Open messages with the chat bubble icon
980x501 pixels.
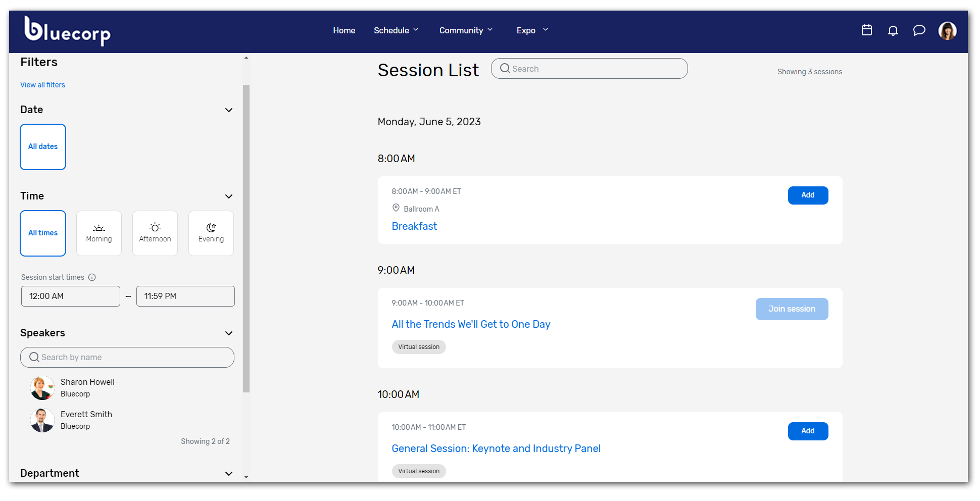(x=919, y=30)
